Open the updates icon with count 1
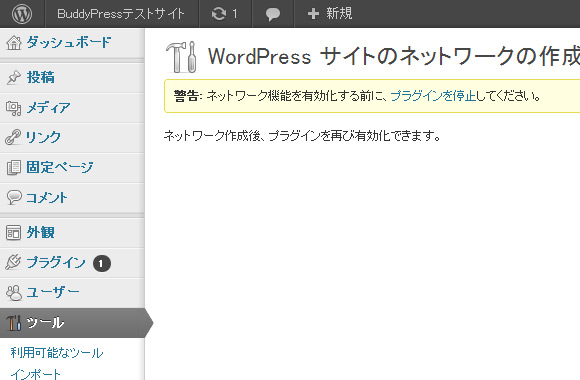The width and height of the screenshot is (580, 380). click(225, 14)
